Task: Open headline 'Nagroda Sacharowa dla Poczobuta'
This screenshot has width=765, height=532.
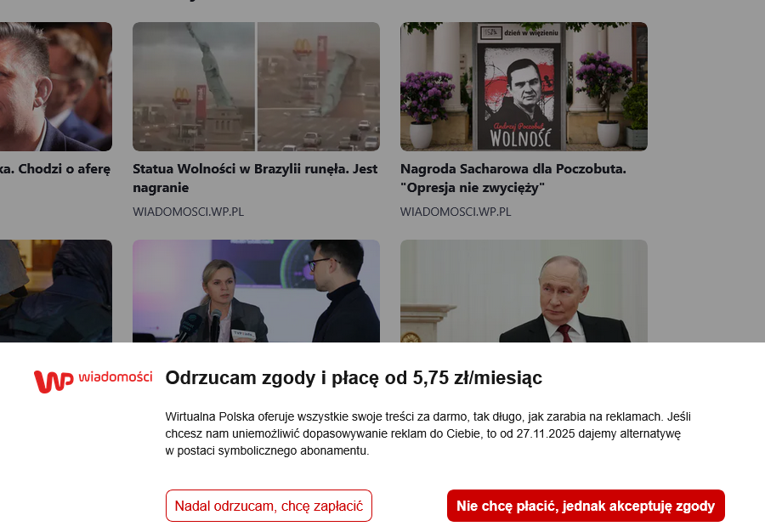Action: coord(513,178)
